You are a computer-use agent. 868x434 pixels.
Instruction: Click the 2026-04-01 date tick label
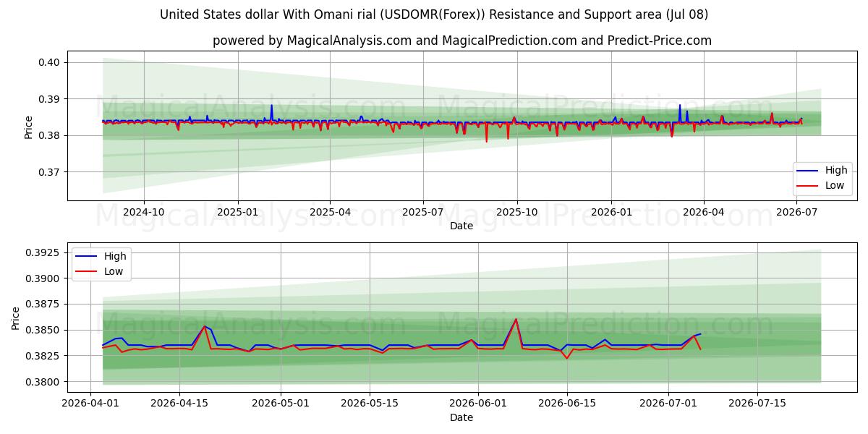coord(90,404)
